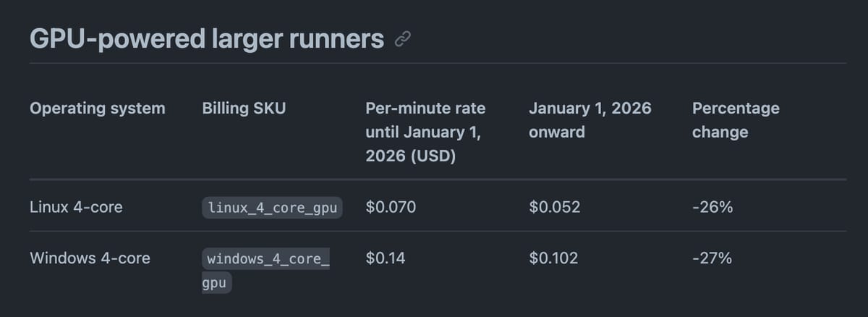Select the "Billing SKU" column header
The height and width of the screenshot is (317, 868).
click(x=244, y=109)
